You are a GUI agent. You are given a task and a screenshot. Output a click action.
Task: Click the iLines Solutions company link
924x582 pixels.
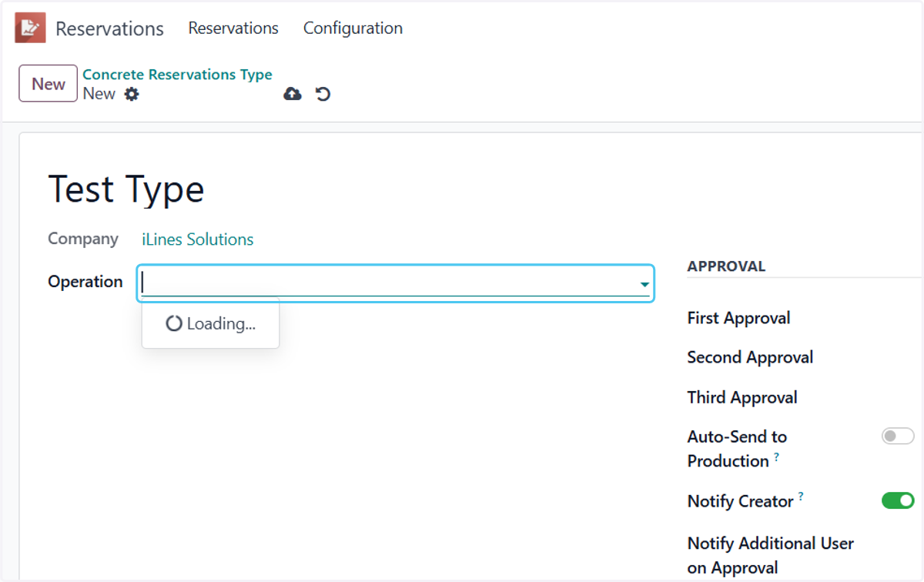pos(198,239)
